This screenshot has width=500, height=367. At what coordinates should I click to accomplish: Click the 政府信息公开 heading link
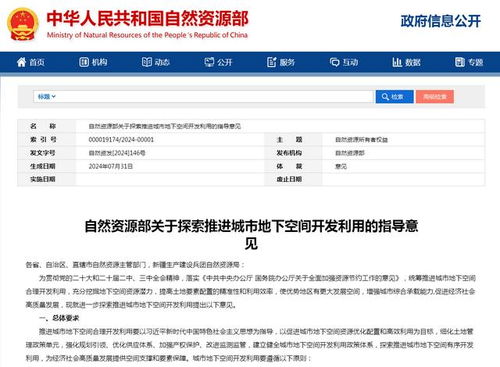point(441,21)
